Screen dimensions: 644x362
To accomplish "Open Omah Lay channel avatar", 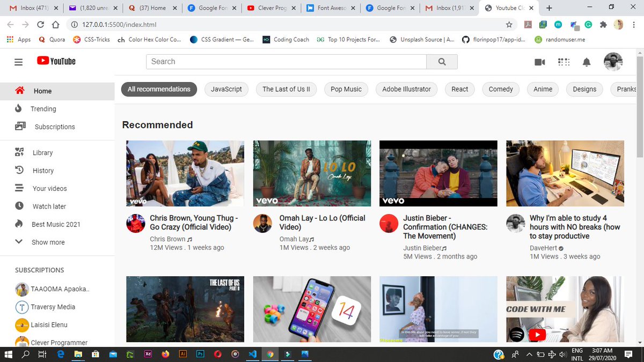I will tap(262, 223).
